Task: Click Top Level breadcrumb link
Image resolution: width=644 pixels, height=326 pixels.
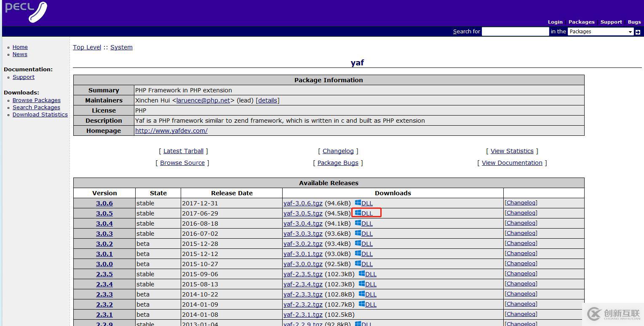Action: click(x=87, y=47)
